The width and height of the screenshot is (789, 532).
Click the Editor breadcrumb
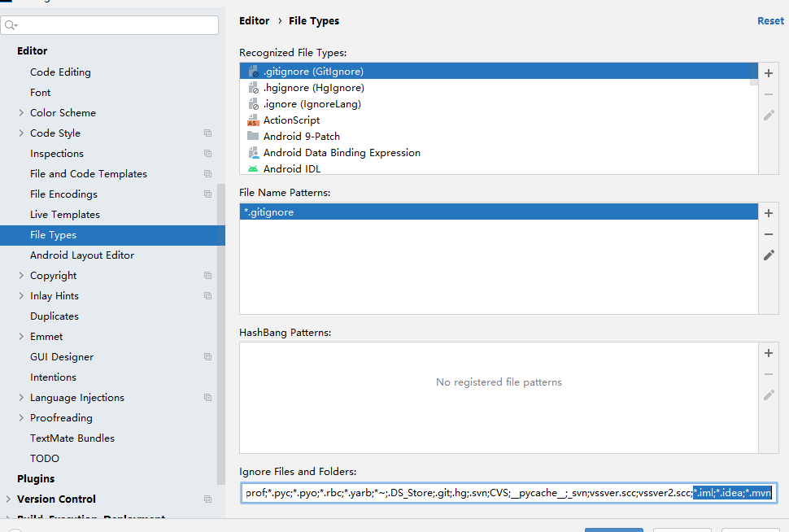coord(255,21)
